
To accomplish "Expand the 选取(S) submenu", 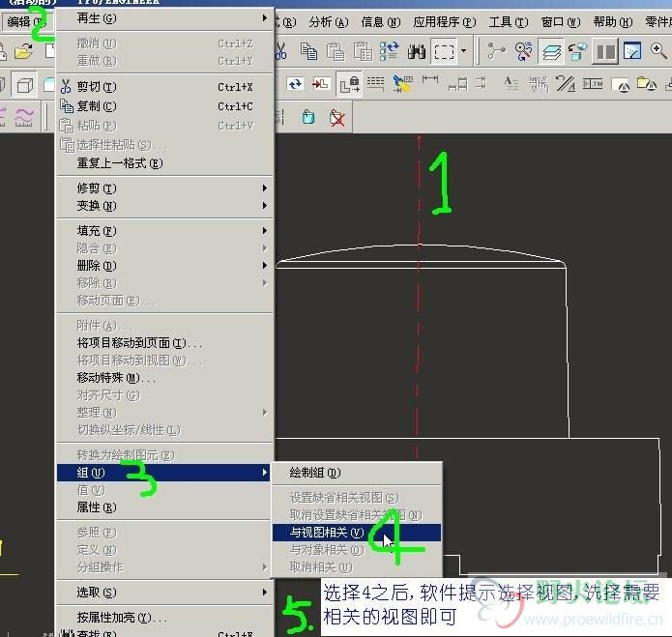I will [x=164, y=592].
